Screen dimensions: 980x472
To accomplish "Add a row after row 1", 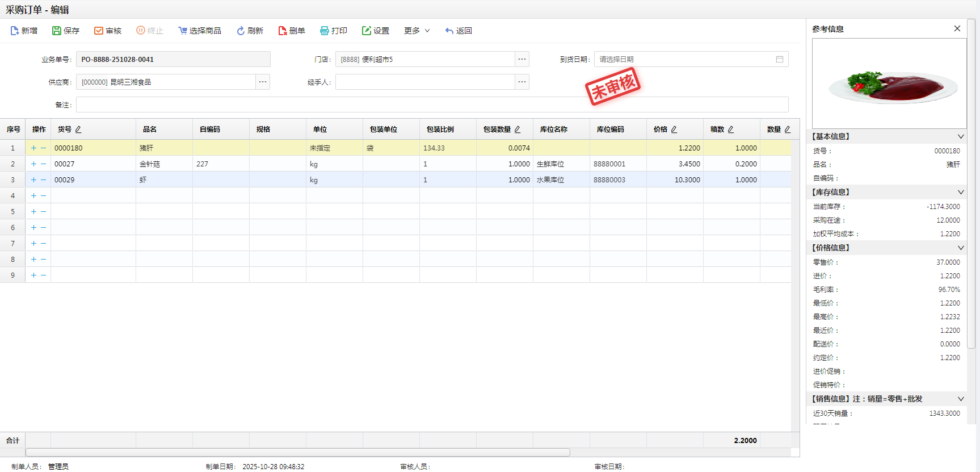I will (x=33, y=148).
